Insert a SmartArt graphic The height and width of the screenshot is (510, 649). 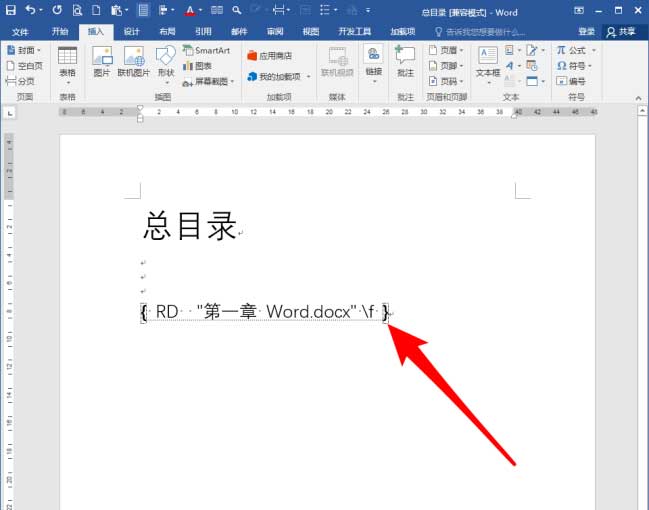coord(206,51)
